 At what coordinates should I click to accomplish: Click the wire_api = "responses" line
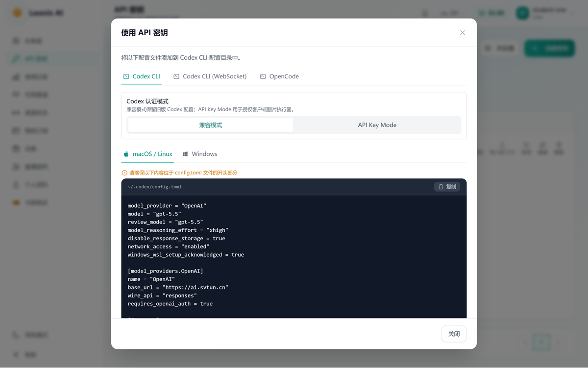click(x=162, y=295)
